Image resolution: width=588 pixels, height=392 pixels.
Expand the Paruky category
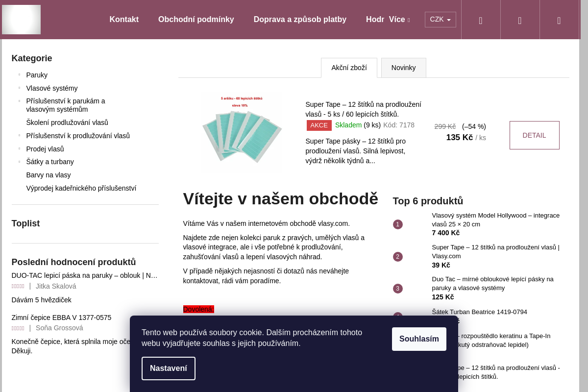[19, 74]
